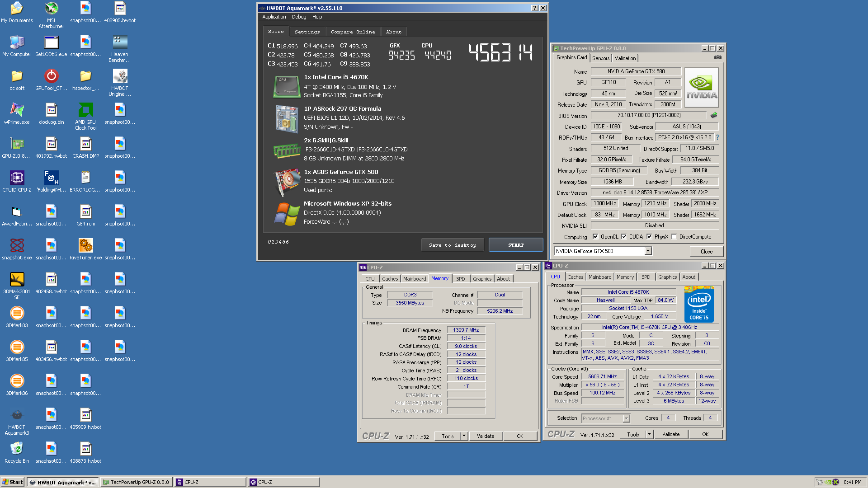
Task: Open My Computer desktop icon
Action: coord(17,46)
